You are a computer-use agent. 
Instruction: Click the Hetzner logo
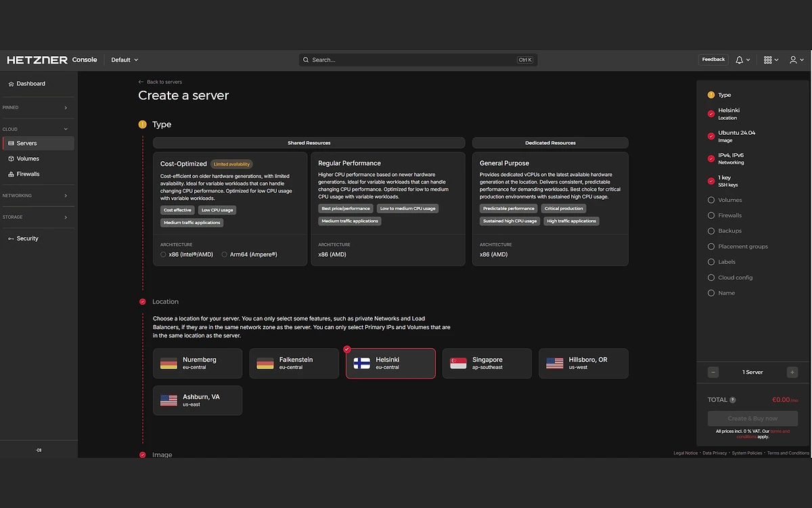37,60
